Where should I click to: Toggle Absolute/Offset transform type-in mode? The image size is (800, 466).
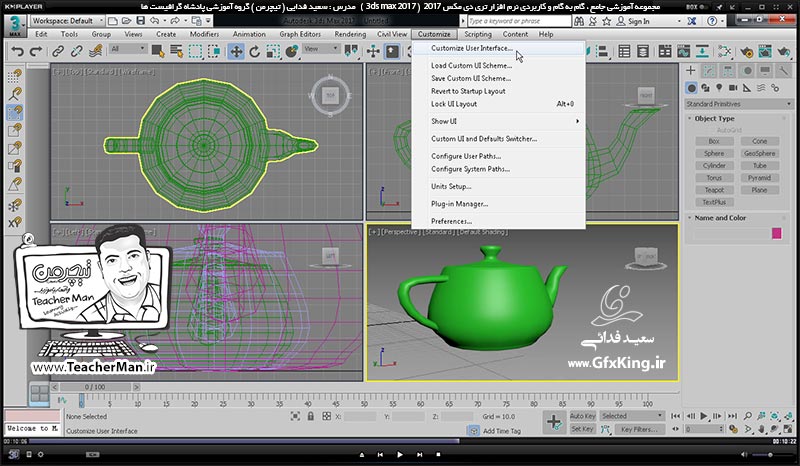327,416
